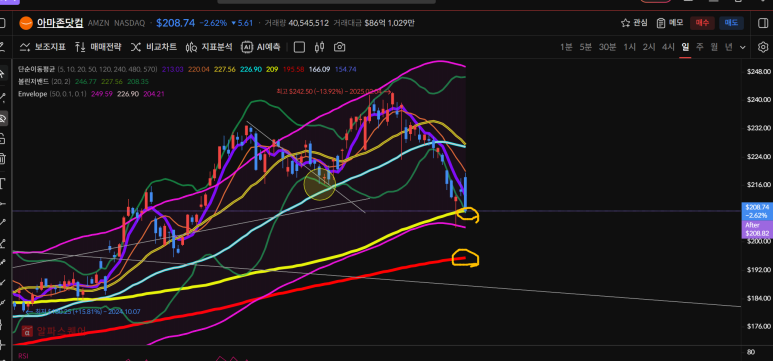Select the 1시 timeframe

coord(630,47)
